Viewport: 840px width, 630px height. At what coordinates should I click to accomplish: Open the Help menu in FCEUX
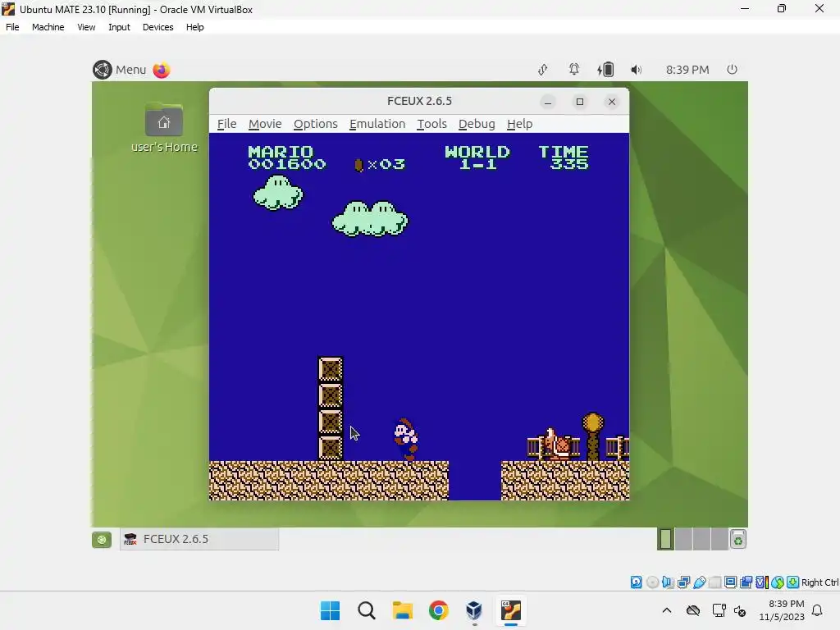pos(519,124)
